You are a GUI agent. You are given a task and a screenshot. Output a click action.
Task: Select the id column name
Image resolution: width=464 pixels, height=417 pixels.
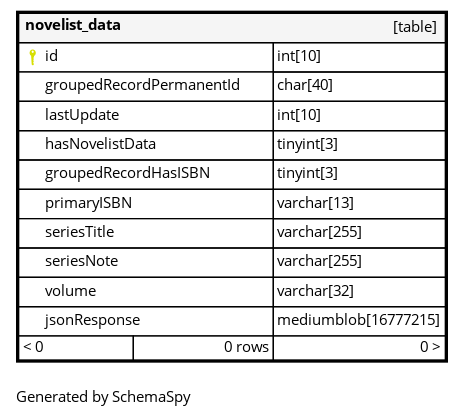[51, 56]
